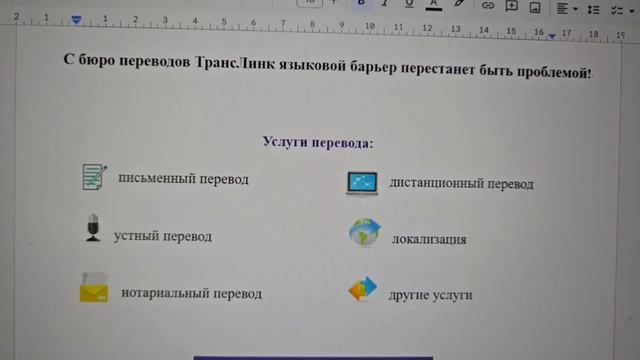Open the text color picker
Viewport: 640px width, 360px height.
click(433, 4)
